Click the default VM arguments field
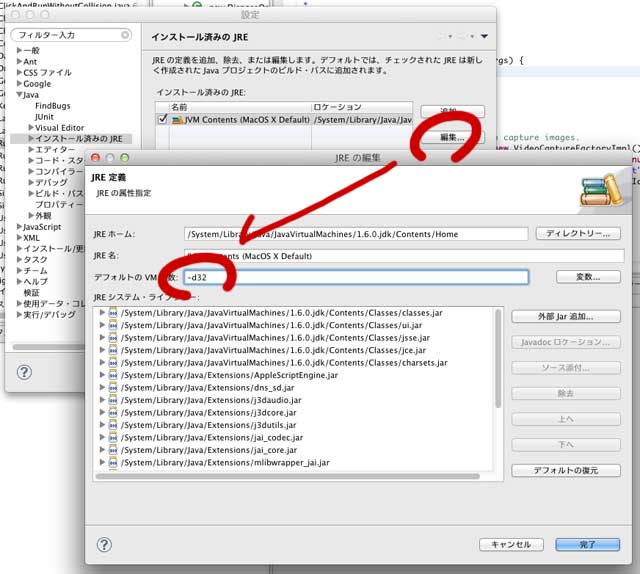Image resolution: width=640 pixels, height=574 pixels. click(356, 277)
